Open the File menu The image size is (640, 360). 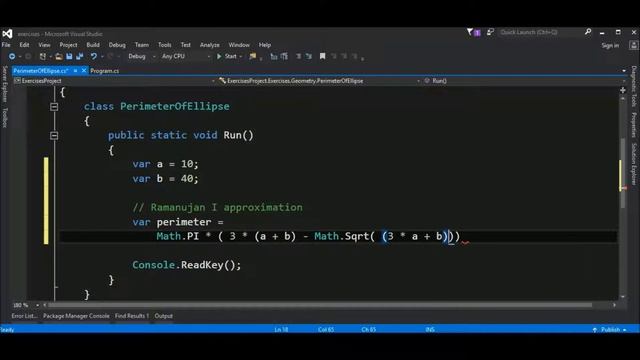click(6, 45)
